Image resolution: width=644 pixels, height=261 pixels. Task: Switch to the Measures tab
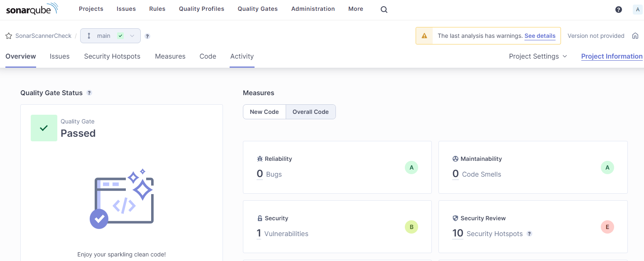tap(170, 57)
